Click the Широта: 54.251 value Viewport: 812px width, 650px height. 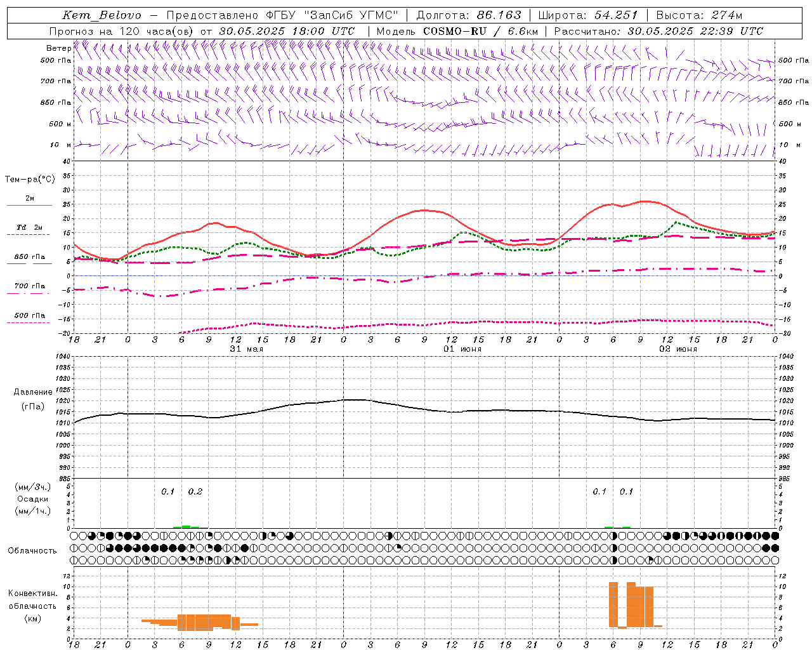pyautogui.click(x=587, y=15)
